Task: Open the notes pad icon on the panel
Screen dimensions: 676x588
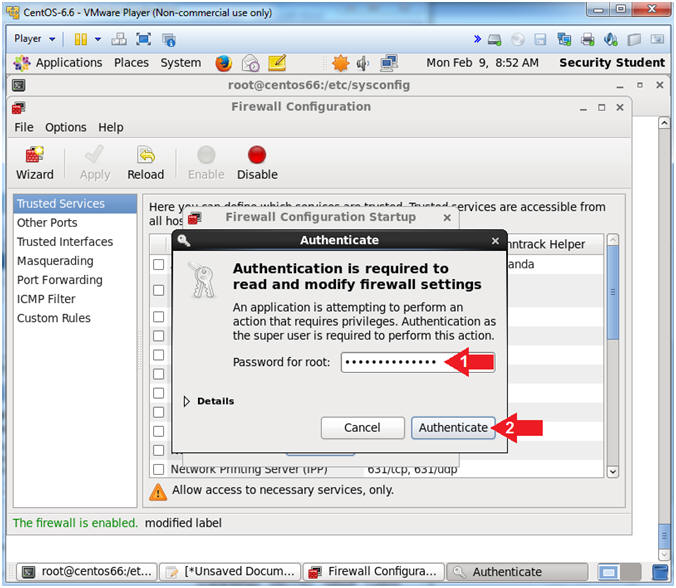Action: (x=277, y=63)
